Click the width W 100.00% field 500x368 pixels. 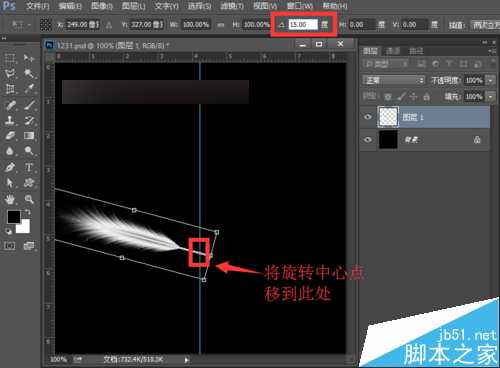(196, 25)
